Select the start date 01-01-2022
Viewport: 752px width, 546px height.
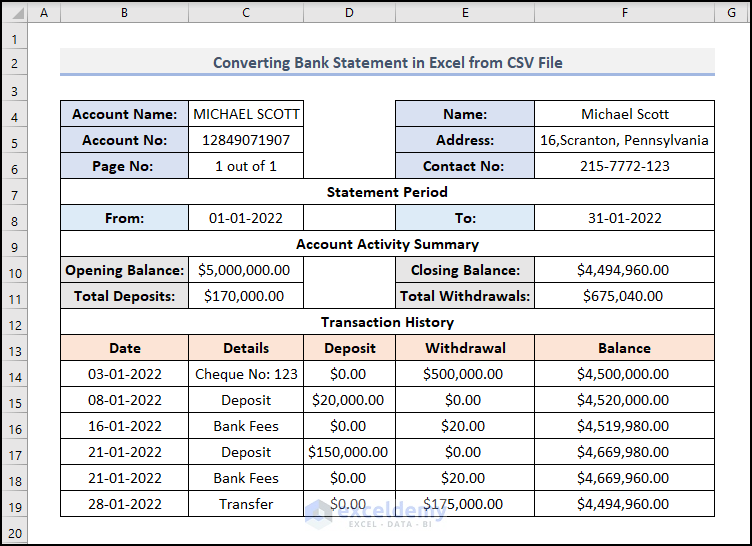tap(246, 218)
